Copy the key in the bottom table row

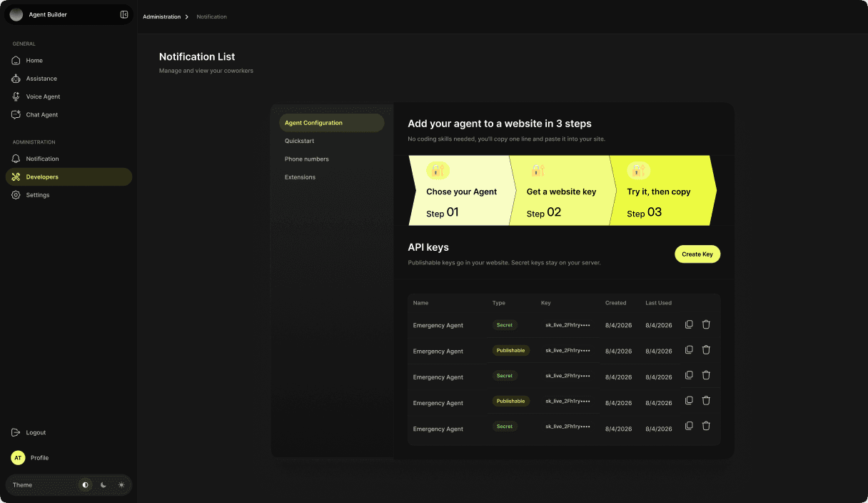tap(689, 426)
